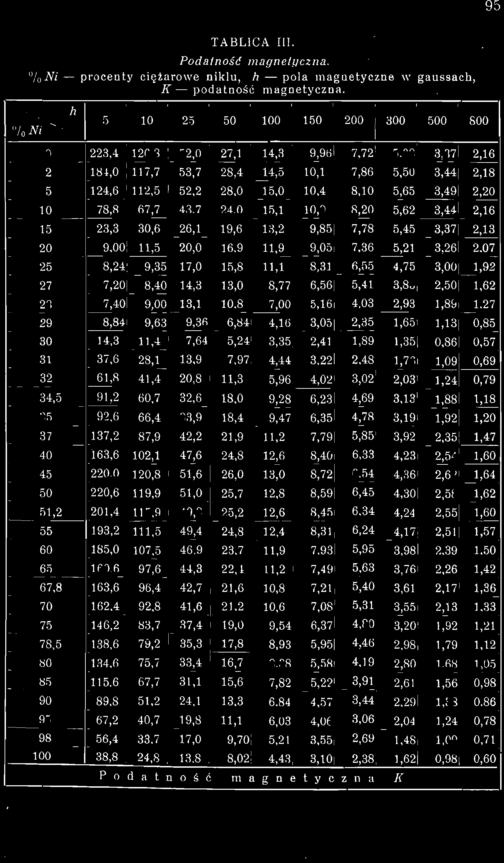
Task: Select the column header "150"
Action: (x=312, y=121)
